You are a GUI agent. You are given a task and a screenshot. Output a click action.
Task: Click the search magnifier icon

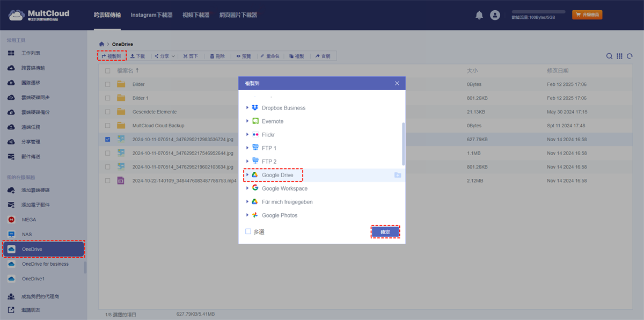point(610,56)
